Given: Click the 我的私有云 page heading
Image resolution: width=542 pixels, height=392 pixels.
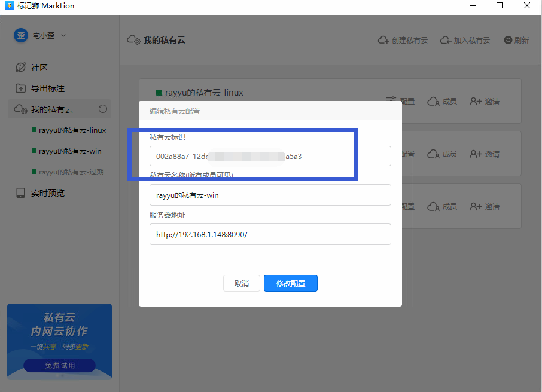Looking at the screenshot, I should (165, 40).
